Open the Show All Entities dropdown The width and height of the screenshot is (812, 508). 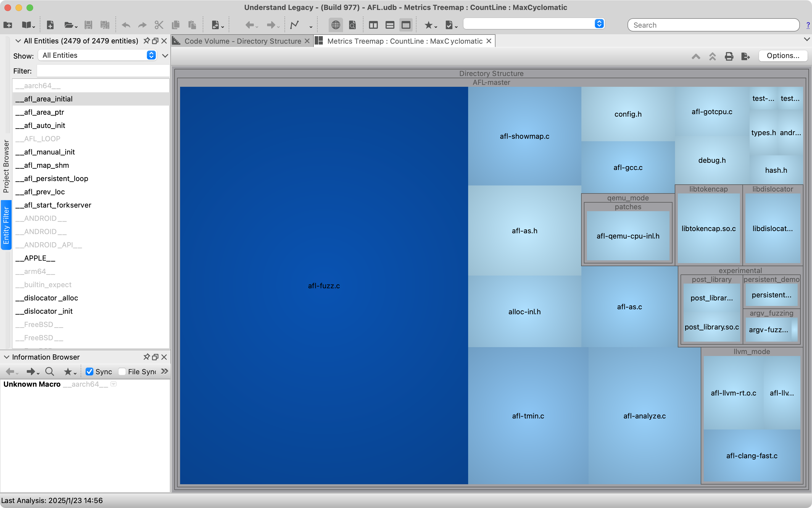(97, 55)
